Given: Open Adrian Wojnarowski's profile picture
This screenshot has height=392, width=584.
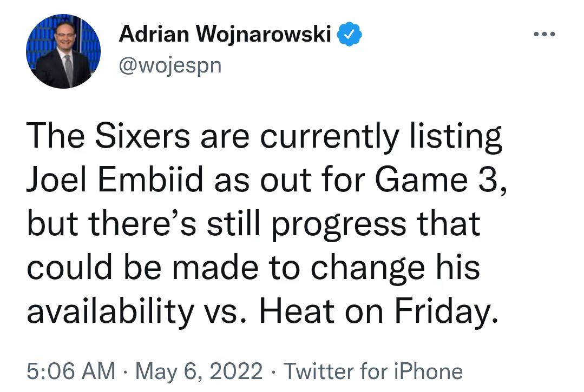Looking at the screenshot, I should [63, 51].
